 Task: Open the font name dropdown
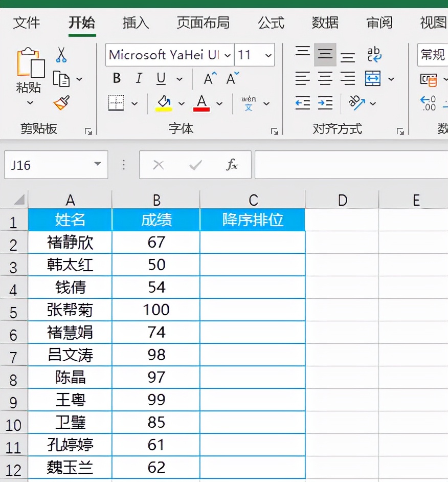pyautogui.click(x=228, y=55)
